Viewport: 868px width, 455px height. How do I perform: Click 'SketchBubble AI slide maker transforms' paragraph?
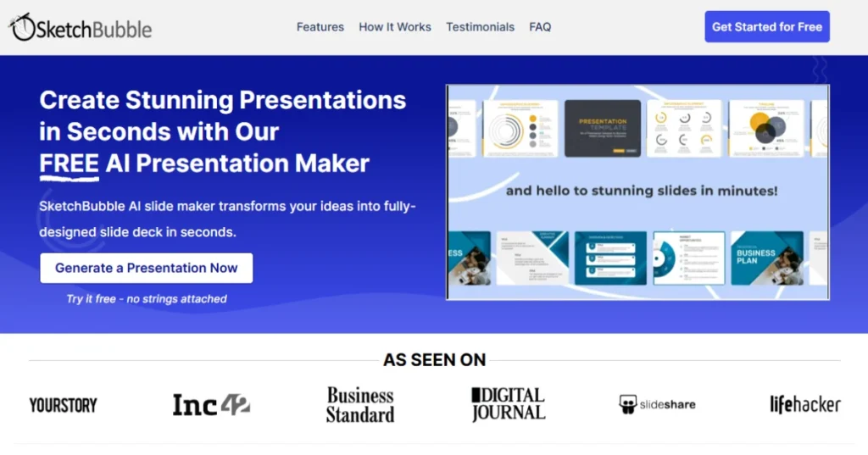[x=227, y=219]
